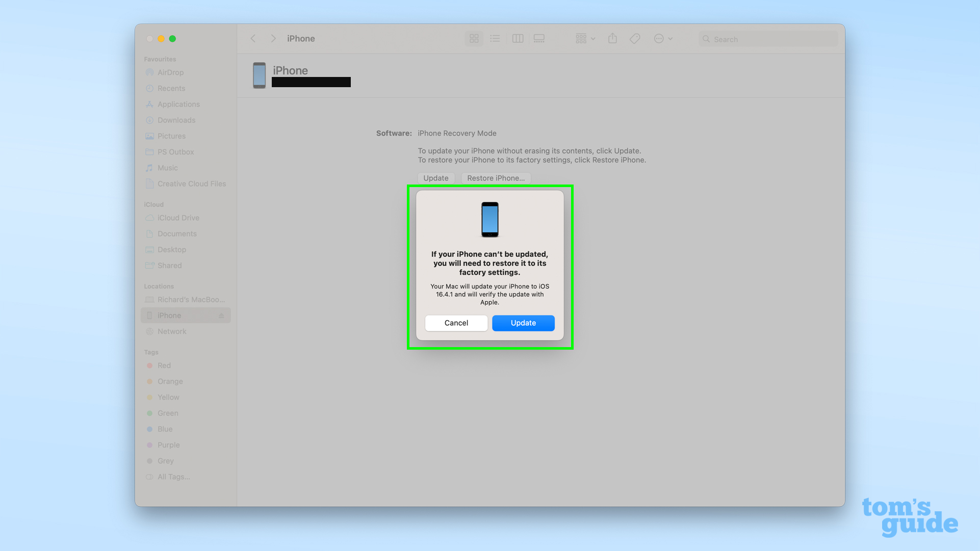Viewport: 980px width, 551px height.
Task: Click Update to update the iPhone
Action: pyautogui.click(x=523, y=323)
